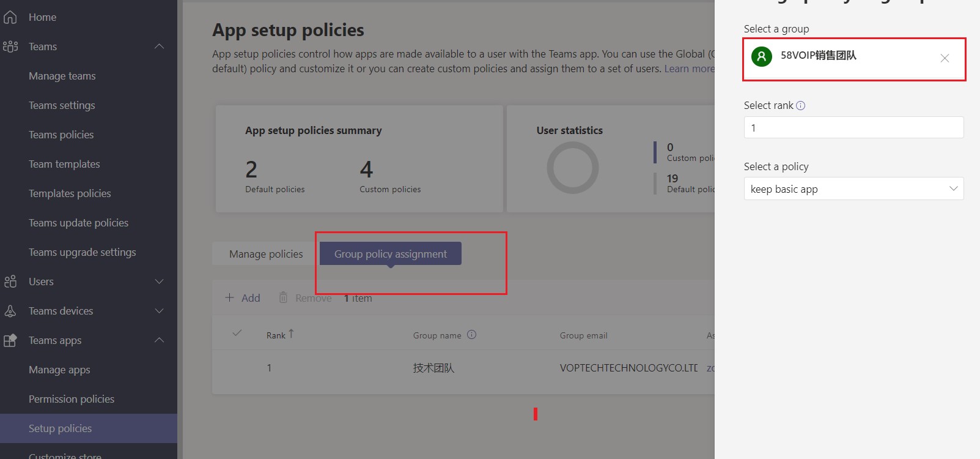The width and height of the screenshot is (980, 459).
Task: Open the Learn more link
Action: click(x=689, y=69)
